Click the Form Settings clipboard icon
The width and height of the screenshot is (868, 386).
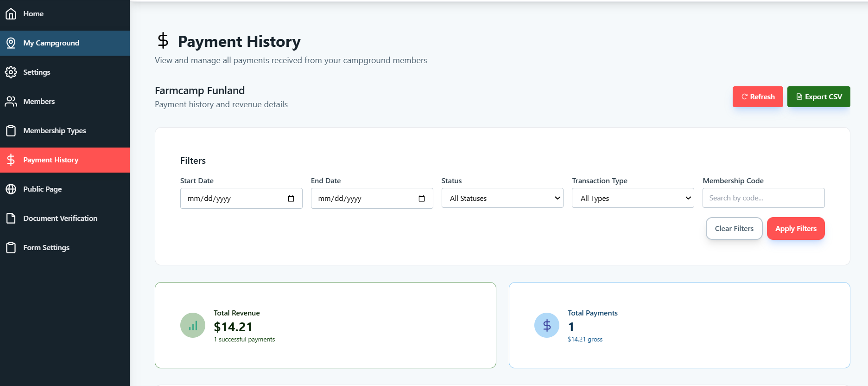tap(11, 248)
